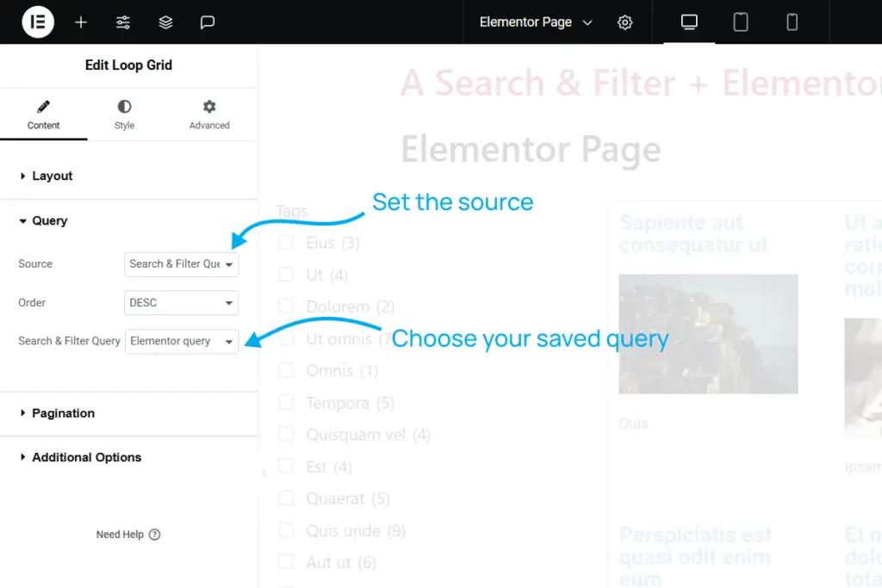Open site settings sliders icon
Viewport: 882px width, 588px height.
pos(123,22)
